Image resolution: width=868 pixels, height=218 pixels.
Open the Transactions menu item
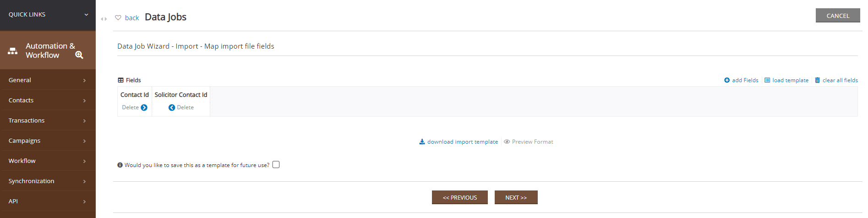(x=48, y=120)
